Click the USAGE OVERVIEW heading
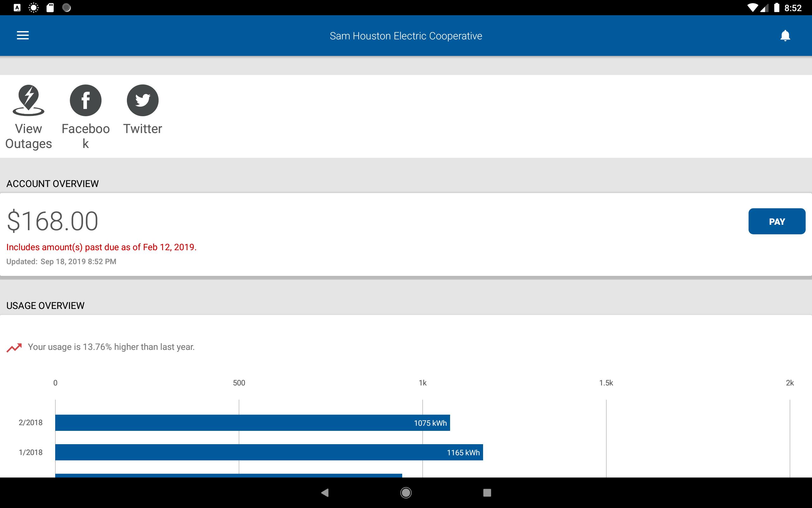Viewport: 812px width, 508px height. point(45,306)
